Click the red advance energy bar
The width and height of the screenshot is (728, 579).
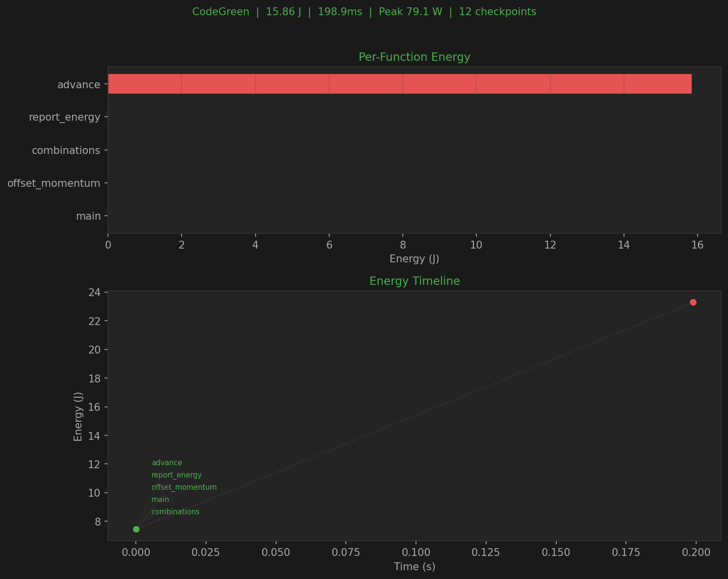tap(399, 84)
